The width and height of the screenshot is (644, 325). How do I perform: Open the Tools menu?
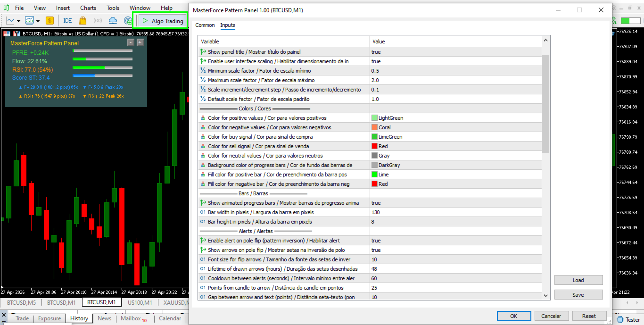click(113, 8)
